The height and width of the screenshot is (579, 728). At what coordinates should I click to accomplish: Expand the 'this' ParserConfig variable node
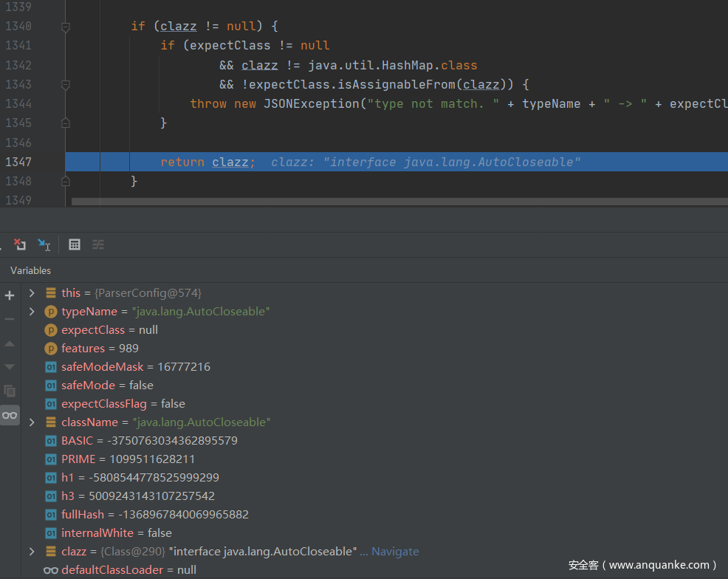32,293
